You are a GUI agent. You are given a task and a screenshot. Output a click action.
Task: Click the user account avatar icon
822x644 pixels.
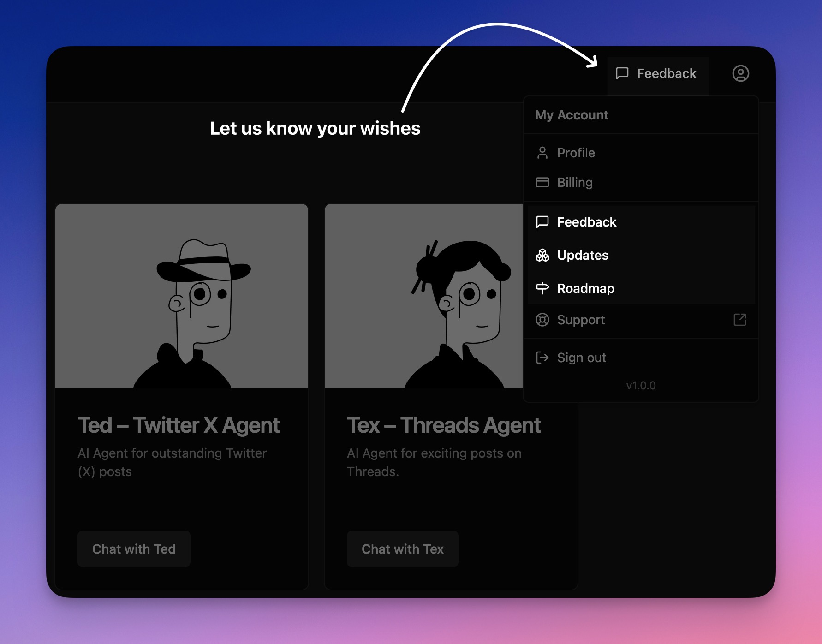740,73
